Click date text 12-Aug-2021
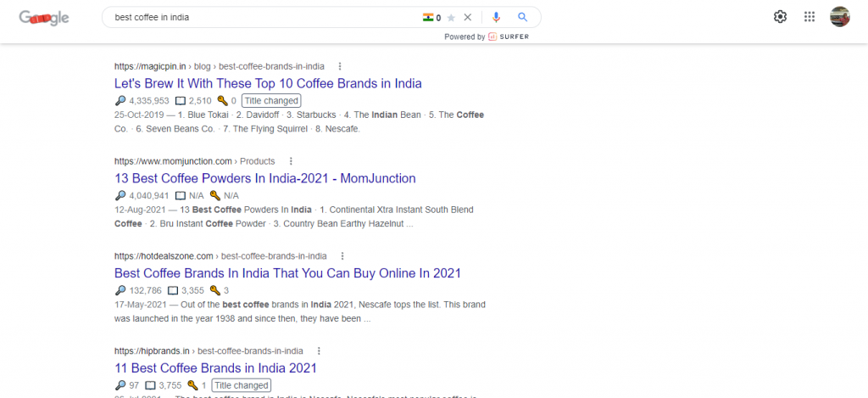The image size is (868, 398). point(138,210)
